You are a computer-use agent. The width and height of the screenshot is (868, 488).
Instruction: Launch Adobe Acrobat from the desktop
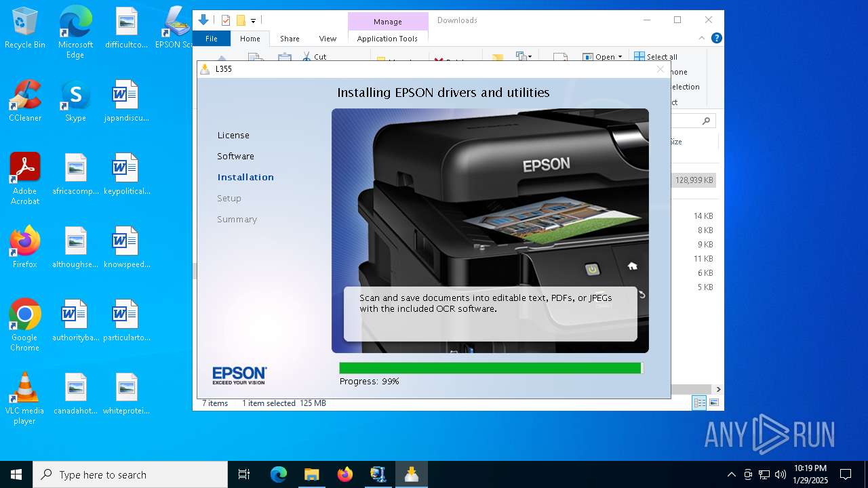coord(25,179)
